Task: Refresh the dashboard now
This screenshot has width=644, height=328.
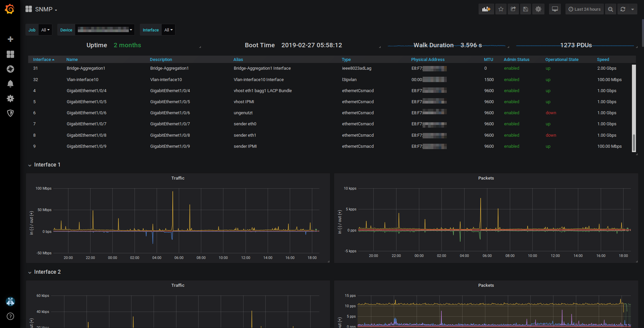Action: coord(623,9)
